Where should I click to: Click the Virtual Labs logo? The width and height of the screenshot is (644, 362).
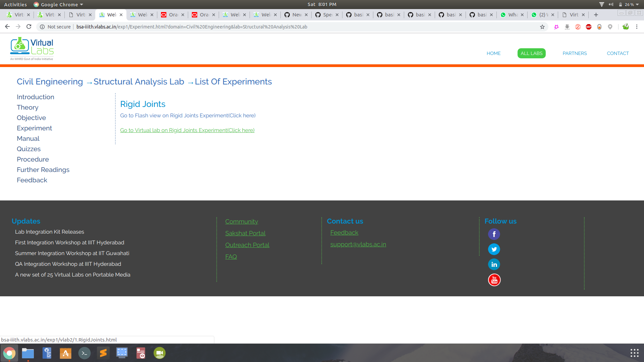tap(32, 49)
